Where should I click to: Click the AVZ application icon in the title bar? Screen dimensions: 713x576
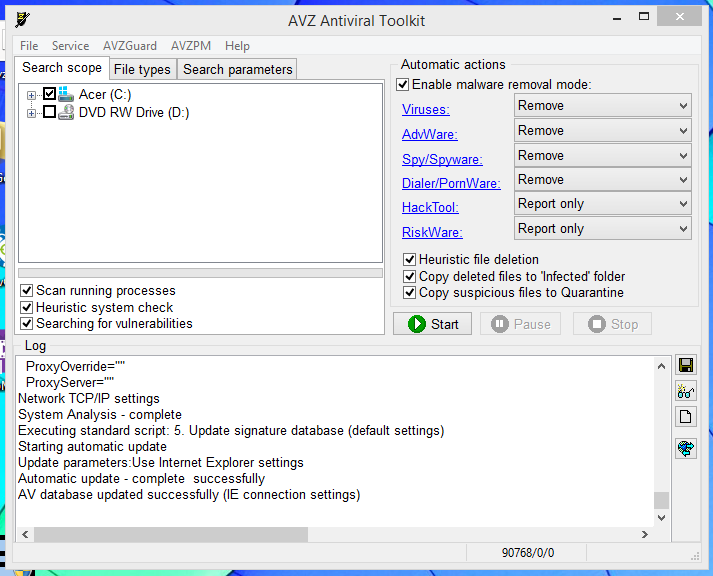tap(23, 20)
